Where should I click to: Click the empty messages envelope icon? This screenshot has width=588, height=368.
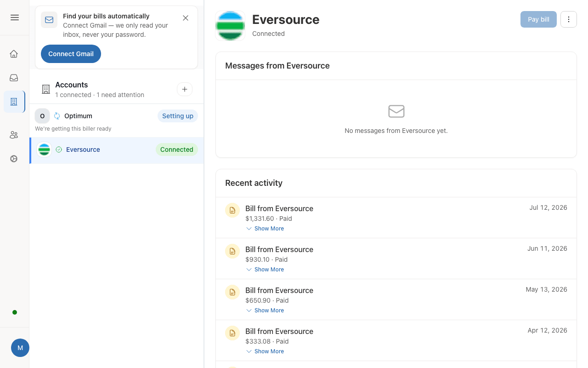(396, 111)
